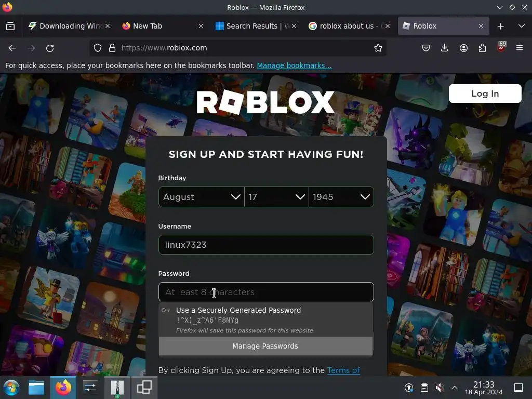Close the roblox about us tab
Viewport: 532px width, 399px height.
[x=388, y=26]
